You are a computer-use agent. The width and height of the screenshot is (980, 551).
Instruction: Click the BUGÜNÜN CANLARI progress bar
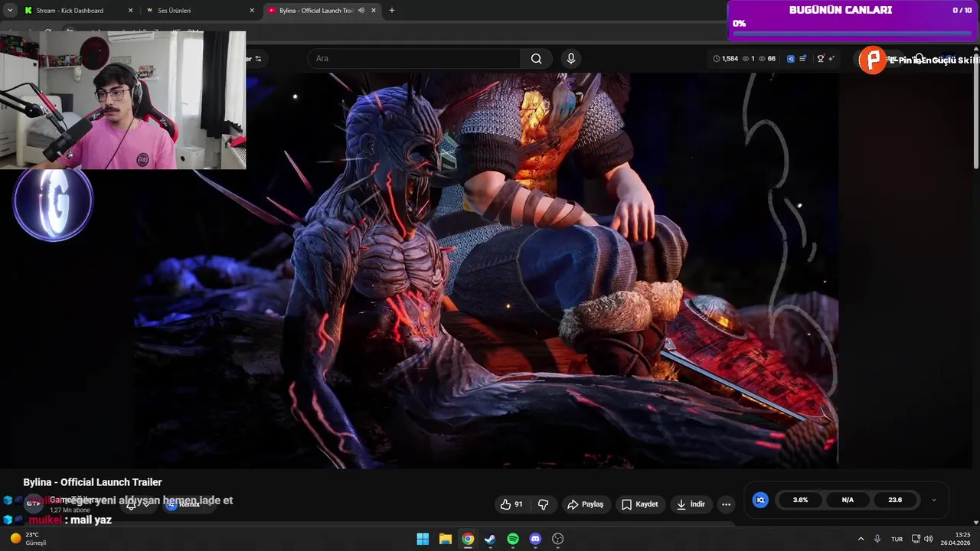tap(852, 34)
